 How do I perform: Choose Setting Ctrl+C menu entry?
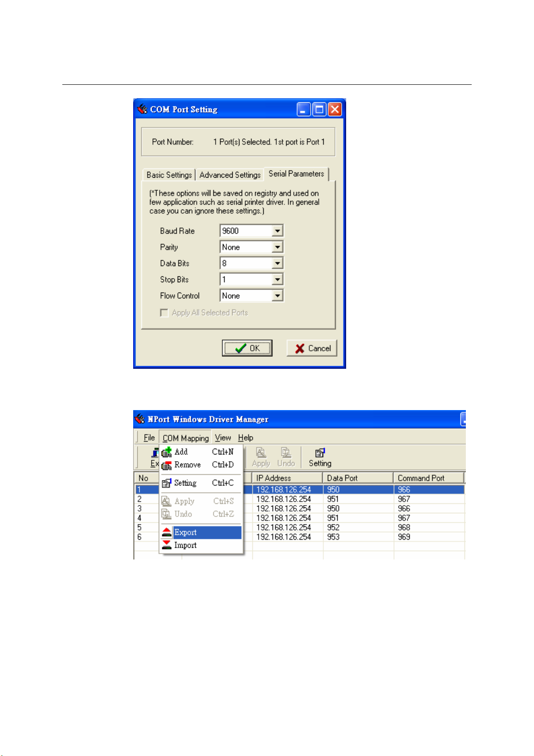click(x=201, y=483)
